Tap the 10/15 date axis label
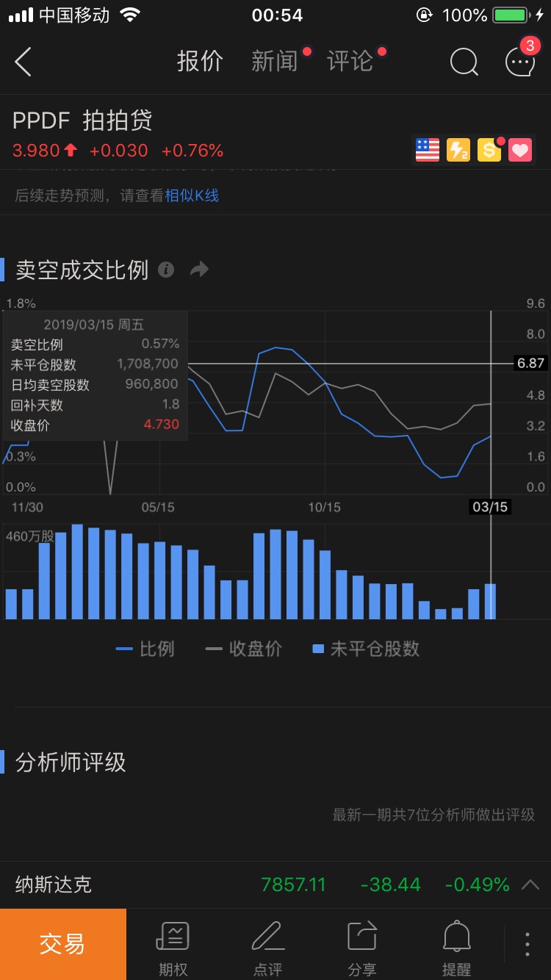 tap(325, 508)
